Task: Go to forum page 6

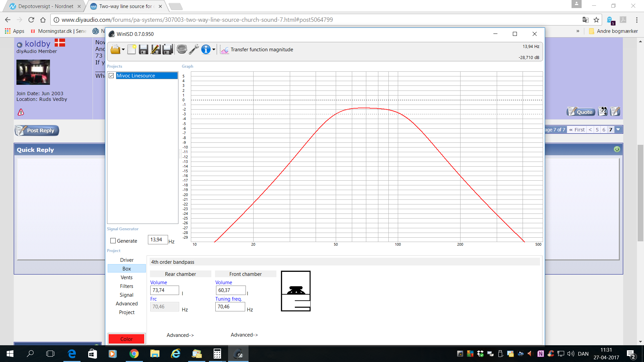Action: pyautogui.click(x=604, y=130)
